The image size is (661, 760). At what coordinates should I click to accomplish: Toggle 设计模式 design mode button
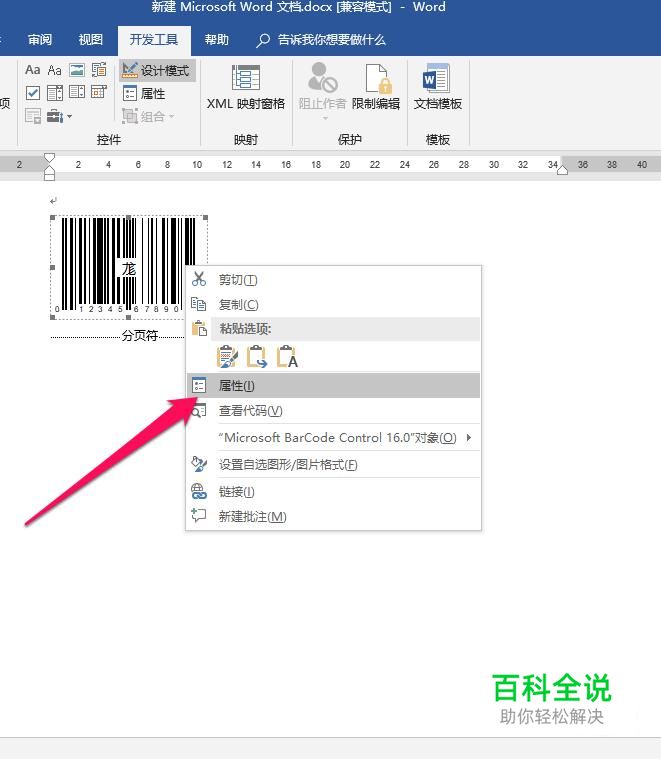(157, 70)
